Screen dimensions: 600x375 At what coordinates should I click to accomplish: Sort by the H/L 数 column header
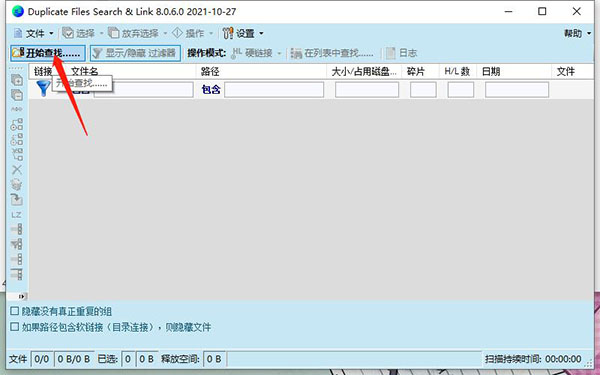click(457, 72)
